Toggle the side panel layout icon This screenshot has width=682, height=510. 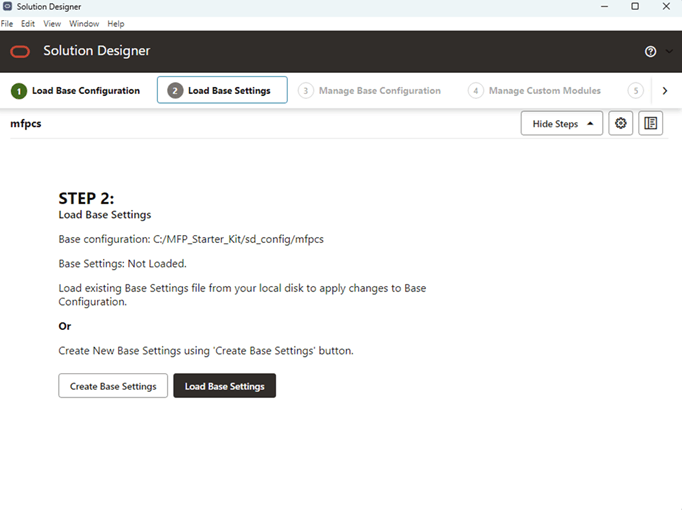click(x=650, y=123)
